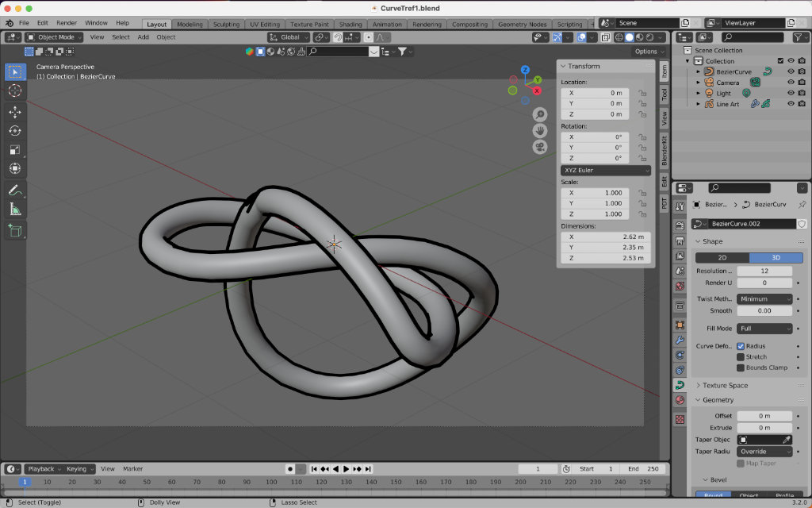Open the Object Data curve properties tab

coord(680,385)
